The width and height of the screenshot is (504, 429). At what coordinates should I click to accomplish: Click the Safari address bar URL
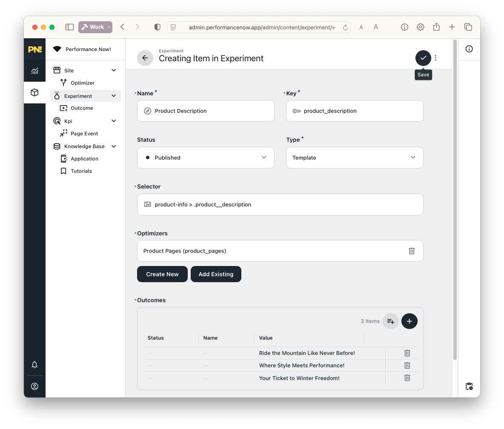tap(262, 27)
